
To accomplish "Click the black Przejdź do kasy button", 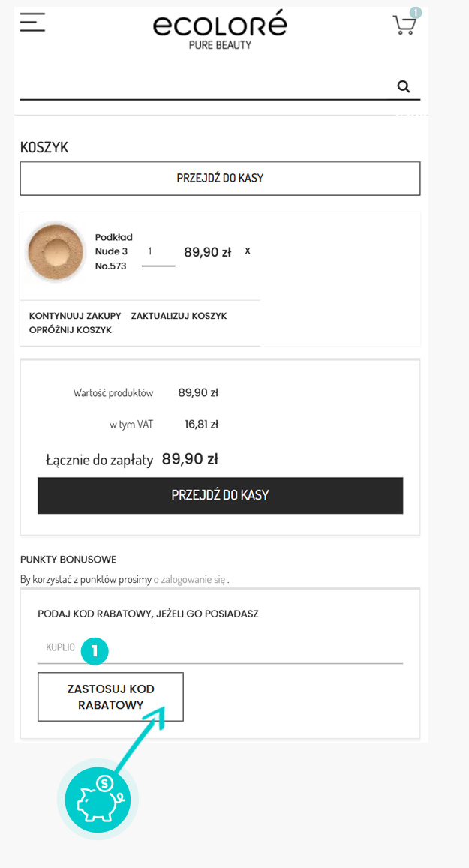I will tap(220, 495).
